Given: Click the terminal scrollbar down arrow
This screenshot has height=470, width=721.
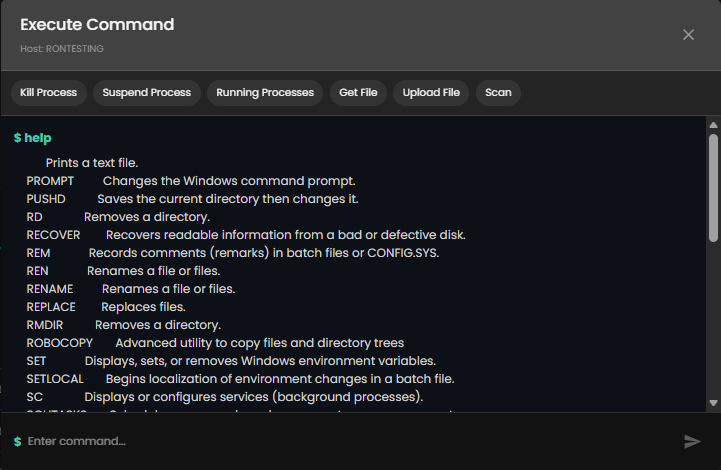Looking at the screenshot, I should tap(713, 403).
